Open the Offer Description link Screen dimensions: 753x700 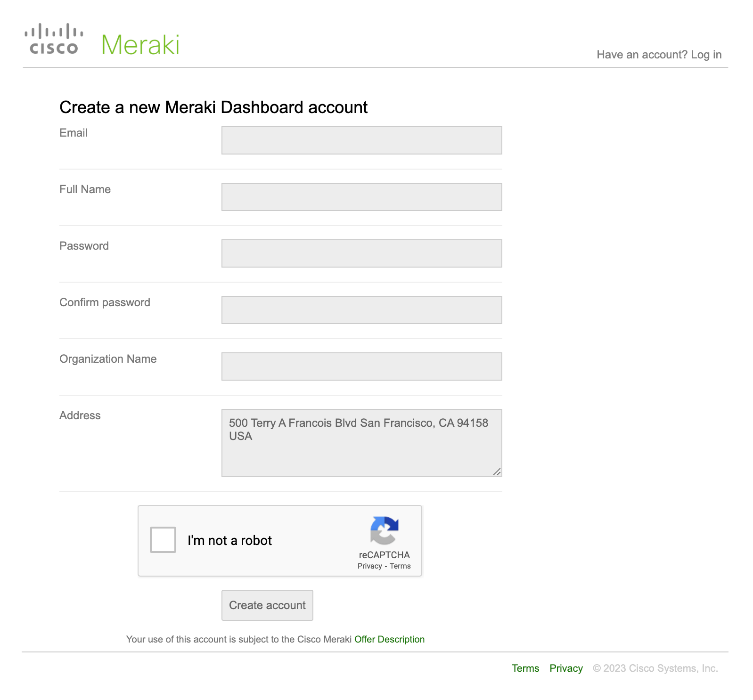point(389,639)
